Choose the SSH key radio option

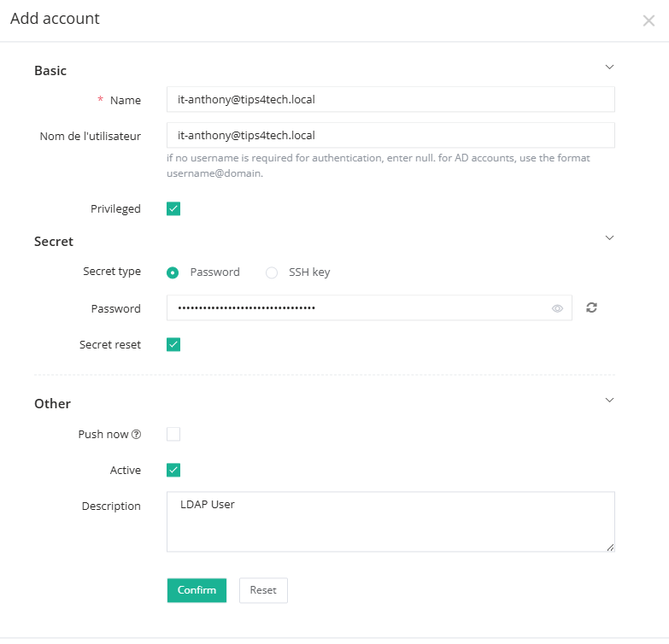coord(272,272)
